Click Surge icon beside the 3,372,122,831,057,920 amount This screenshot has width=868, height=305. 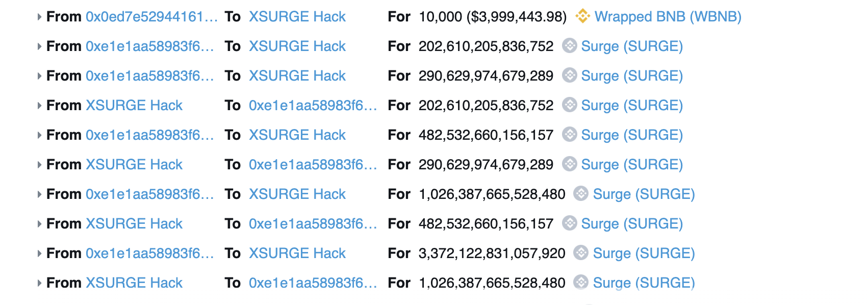coord(581,253)
